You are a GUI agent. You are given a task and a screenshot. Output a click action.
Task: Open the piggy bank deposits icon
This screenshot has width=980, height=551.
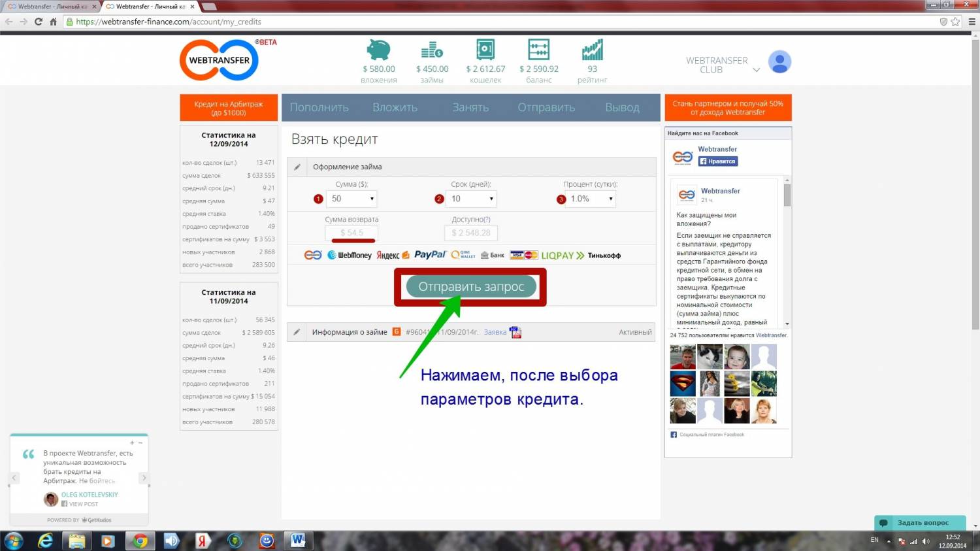pos(378,50)
